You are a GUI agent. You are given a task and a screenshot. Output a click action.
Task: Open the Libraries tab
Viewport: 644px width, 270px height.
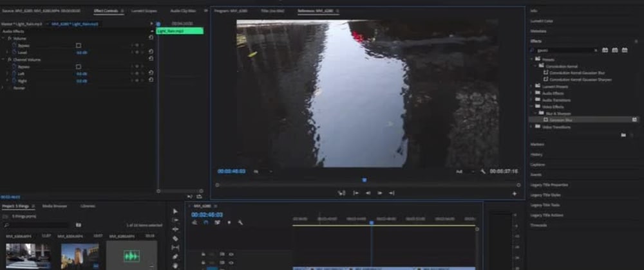tap(88, 206)
